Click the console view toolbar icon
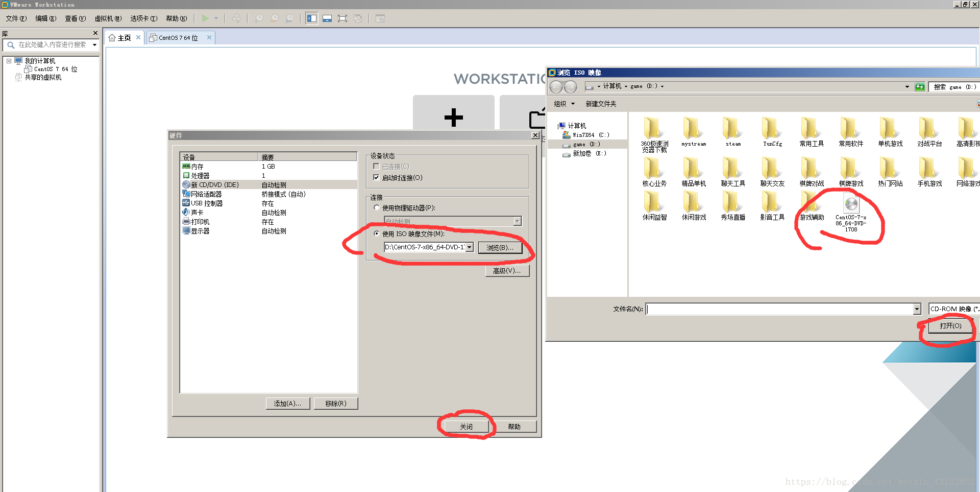This screenshot has width=980, height=492. click(x=380, y=18)
